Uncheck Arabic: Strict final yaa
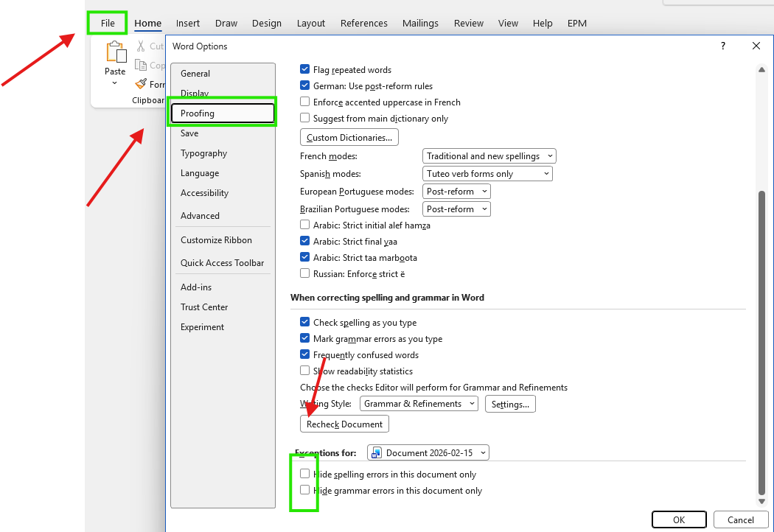Viewport: 774px width, 532px height. [x=304, y=241]
